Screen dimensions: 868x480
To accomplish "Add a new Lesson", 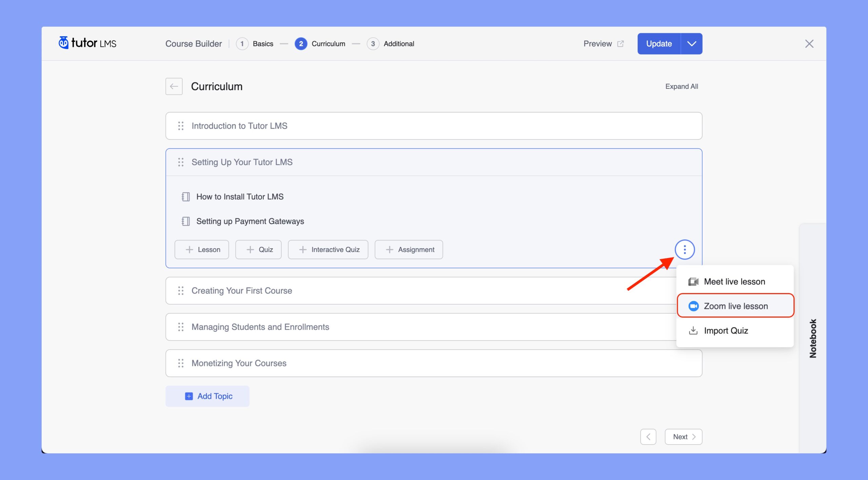I will click(x=202, y=250).
